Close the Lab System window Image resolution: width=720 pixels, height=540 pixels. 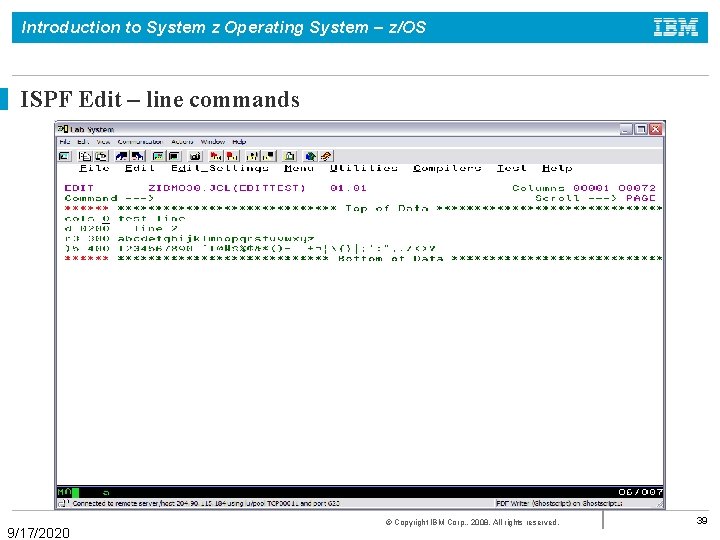[x=655, y=129]
